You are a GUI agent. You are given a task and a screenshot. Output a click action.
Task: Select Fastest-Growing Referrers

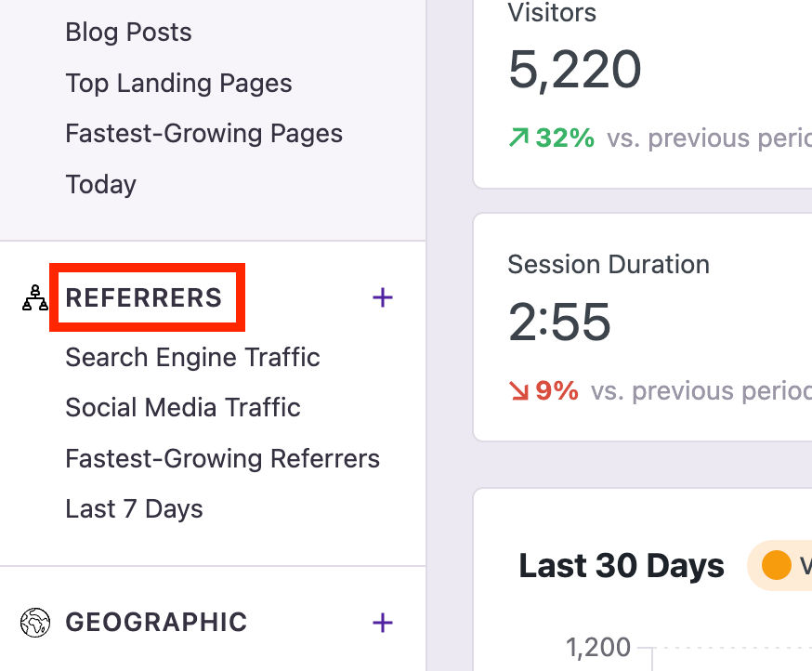[222, 457]
